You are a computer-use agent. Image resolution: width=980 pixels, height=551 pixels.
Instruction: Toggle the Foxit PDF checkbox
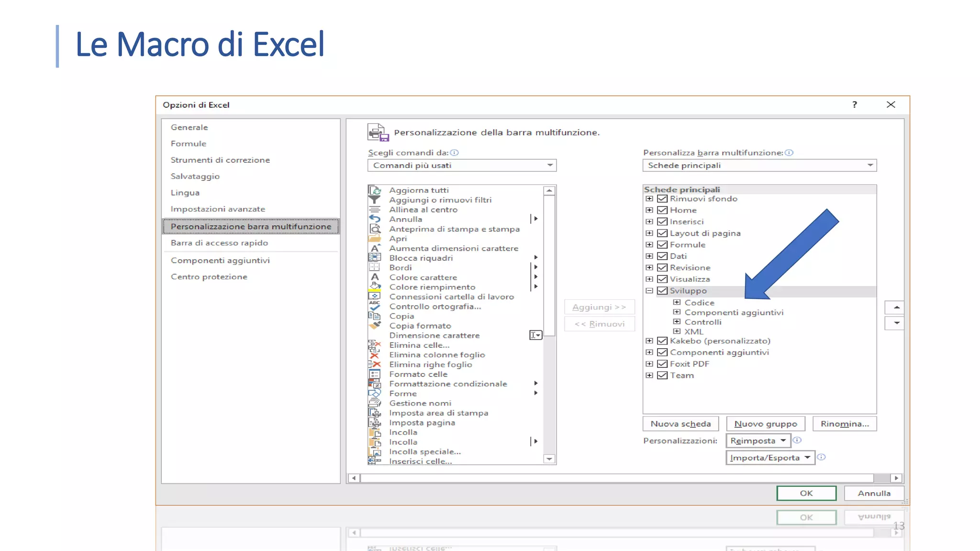pos(662,364)
